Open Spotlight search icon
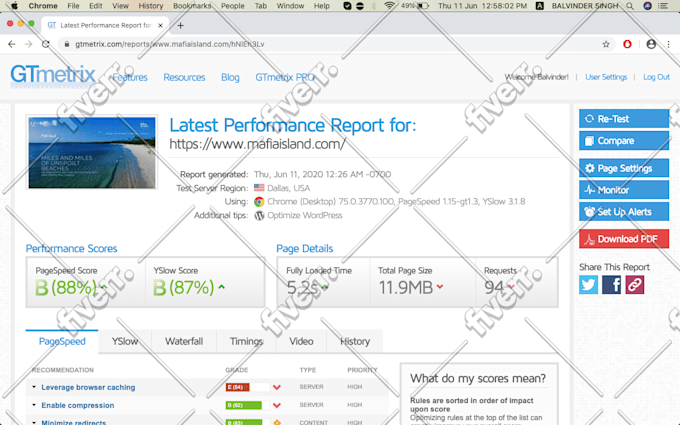The image size is (680, 425). [630, 6]
